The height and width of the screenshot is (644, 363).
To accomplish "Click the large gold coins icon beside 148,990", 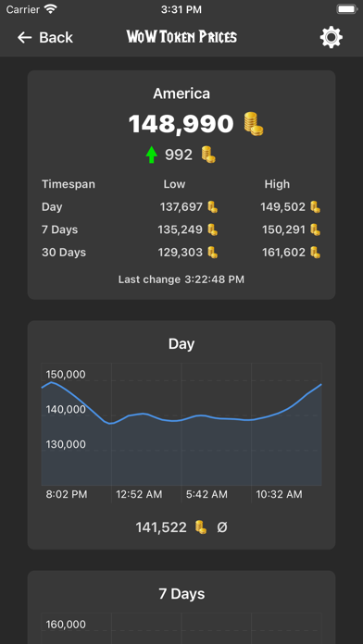I will pos(254,124).
